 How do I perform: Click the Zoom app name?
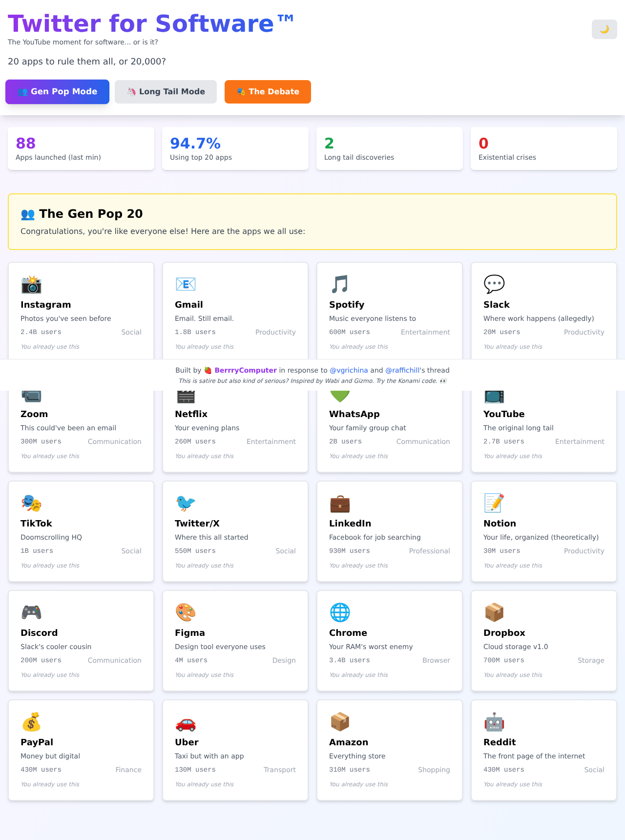click(34, 414)
